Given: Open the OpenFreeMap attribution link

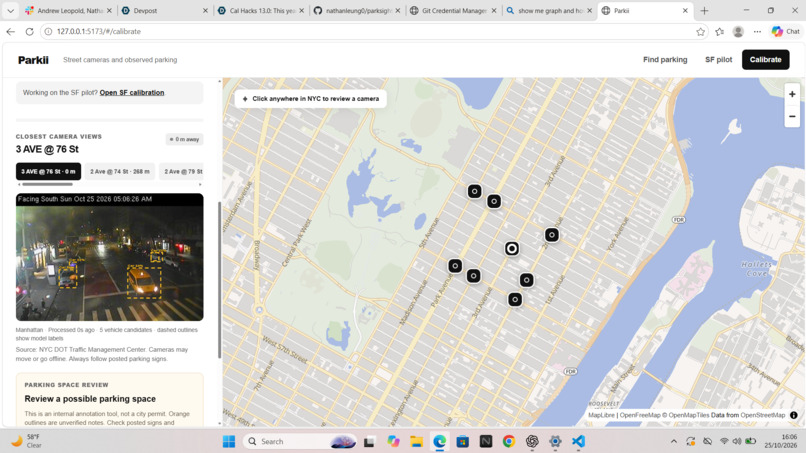Looking at the screenshot, I should [x=640, y=415].
